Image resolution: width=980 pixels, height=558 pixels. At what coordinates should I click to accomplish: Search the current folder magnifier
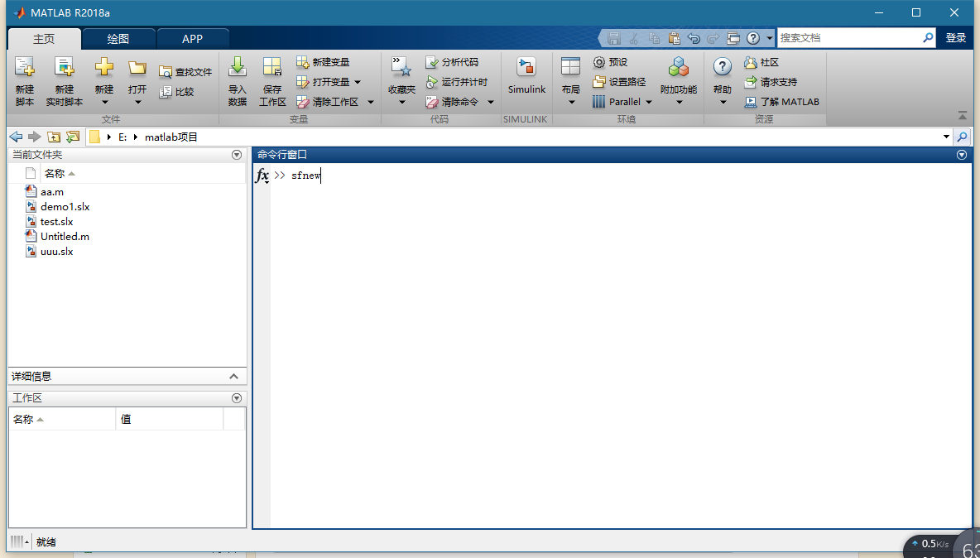point(963,137)
